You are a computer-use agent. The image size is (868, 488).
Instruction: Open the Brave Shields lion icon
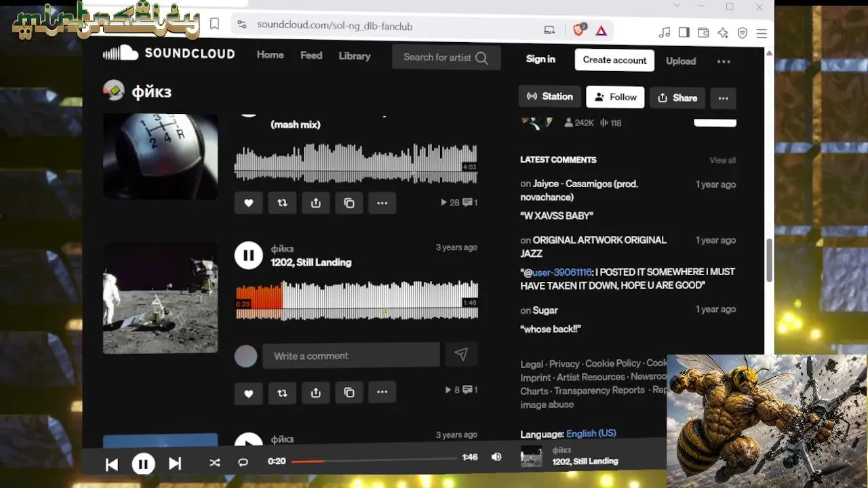coord(579,30)
